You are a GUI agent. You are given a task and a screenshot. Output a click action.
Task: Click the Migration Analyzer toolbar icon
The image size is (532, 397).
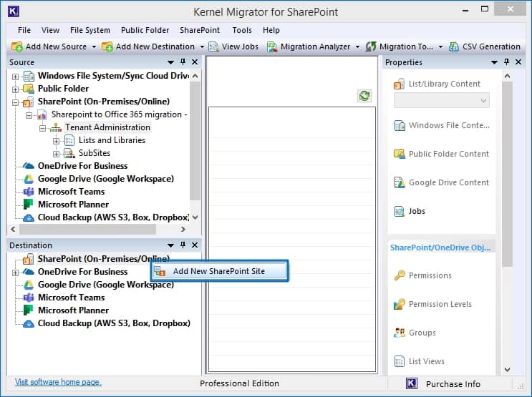272,46
